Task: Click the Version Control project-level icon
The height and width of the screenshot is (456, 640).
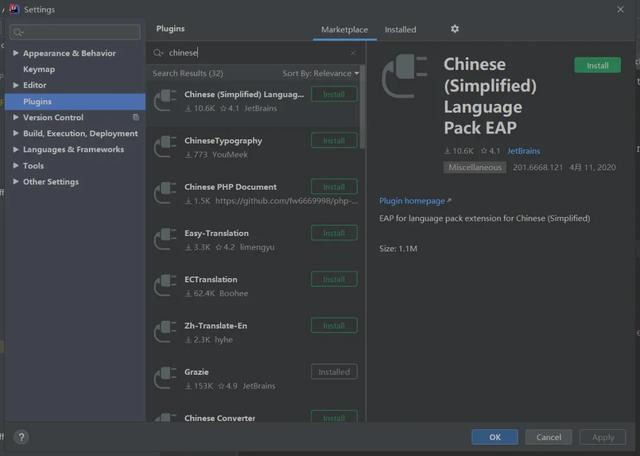Action: pyautogui.click(x=136, y=118)
